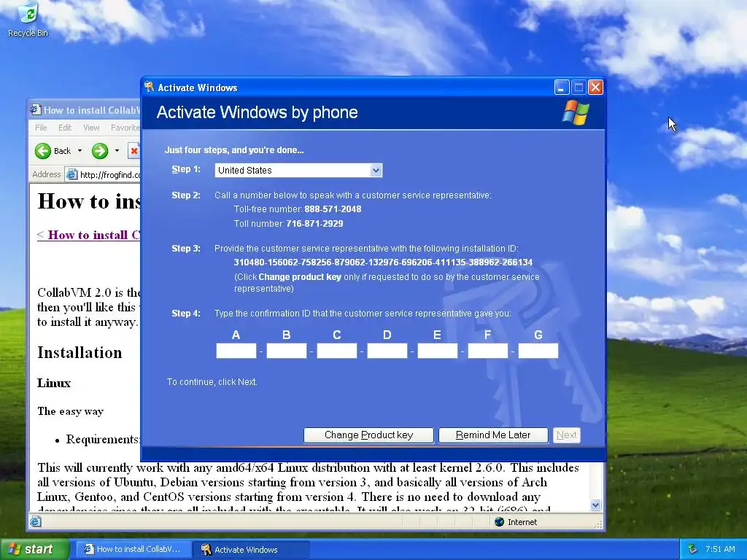The height and width of the screenshot is (560, 747).
Task: Click confirmation ID field C
Action: (337, 351)
